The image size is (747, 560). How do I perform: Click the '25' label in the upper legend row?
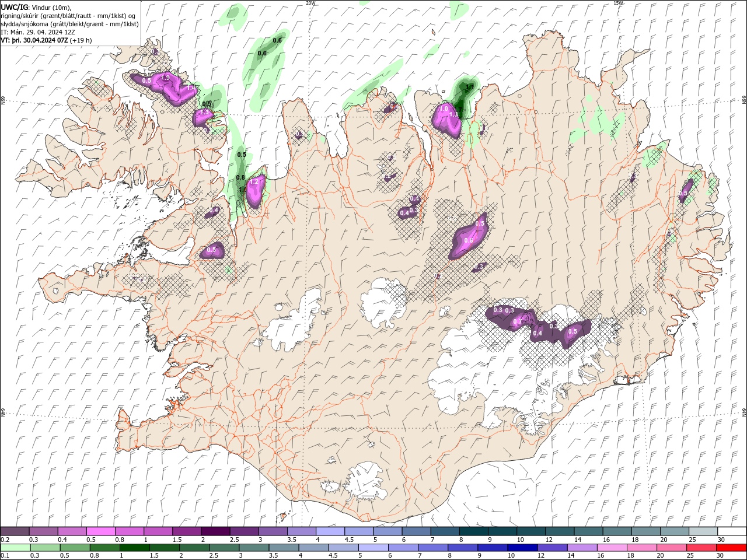click(691, 540)
